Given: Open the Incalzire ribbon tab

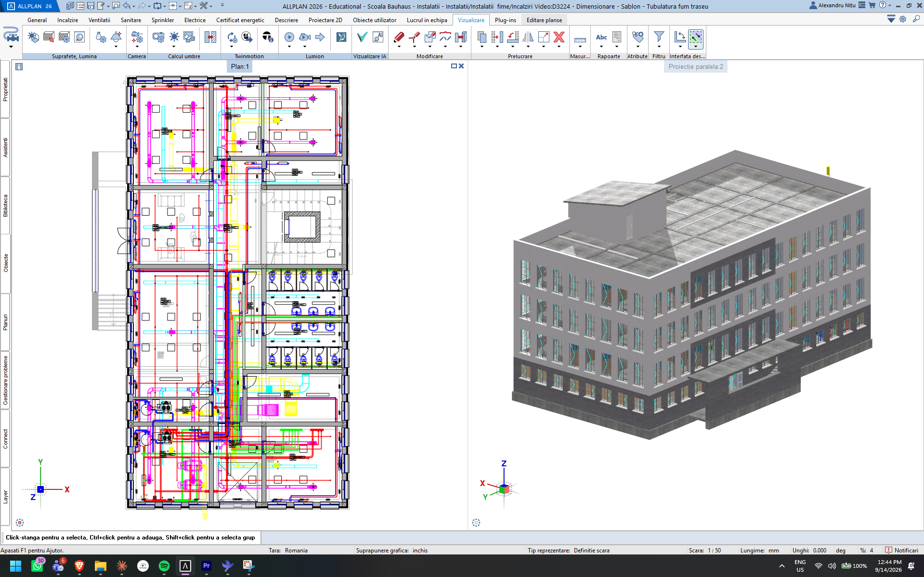Looking at the screenshot, I should [67, 20].
